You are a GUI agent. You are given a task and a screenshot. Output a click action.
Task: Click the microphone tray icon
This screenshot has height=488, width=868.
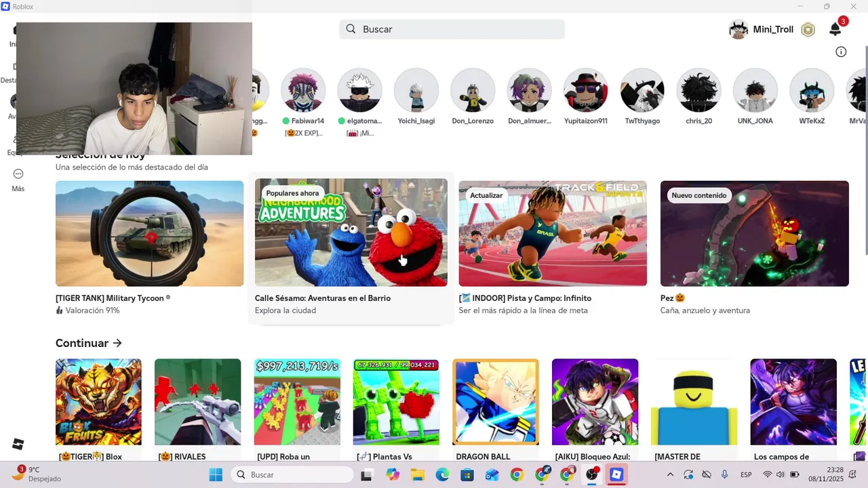coord(724,474)
